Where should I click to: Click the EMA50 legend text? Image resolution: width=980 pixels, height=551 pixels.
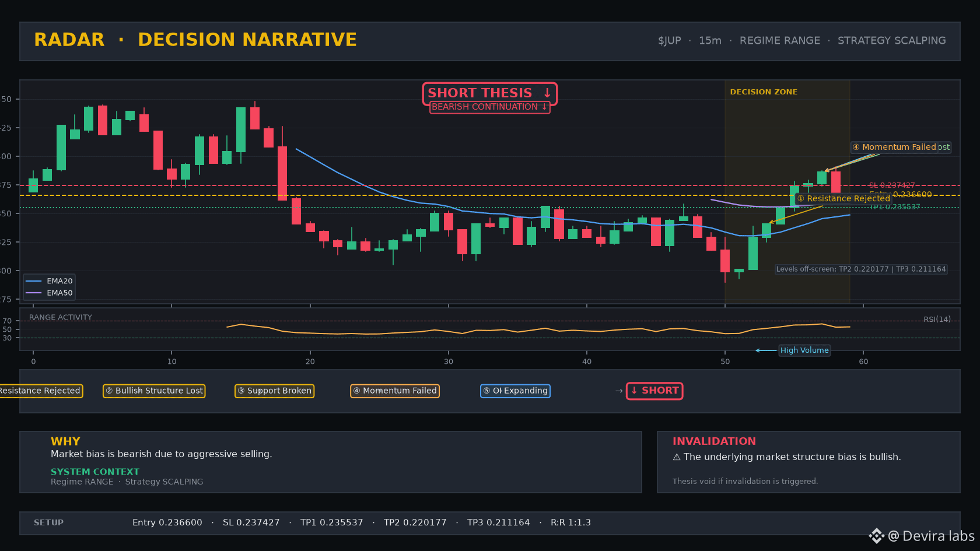60,293
